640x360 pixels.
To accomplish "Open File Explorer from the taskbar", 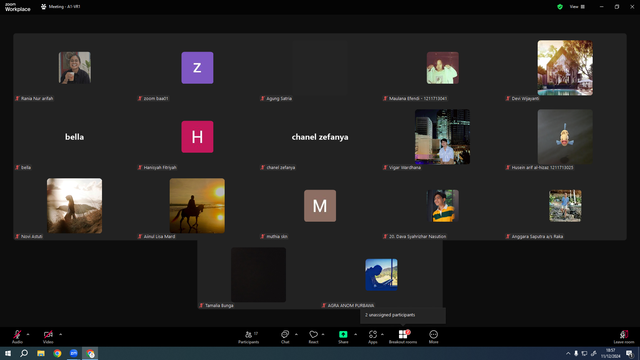I will click(41, 353).
